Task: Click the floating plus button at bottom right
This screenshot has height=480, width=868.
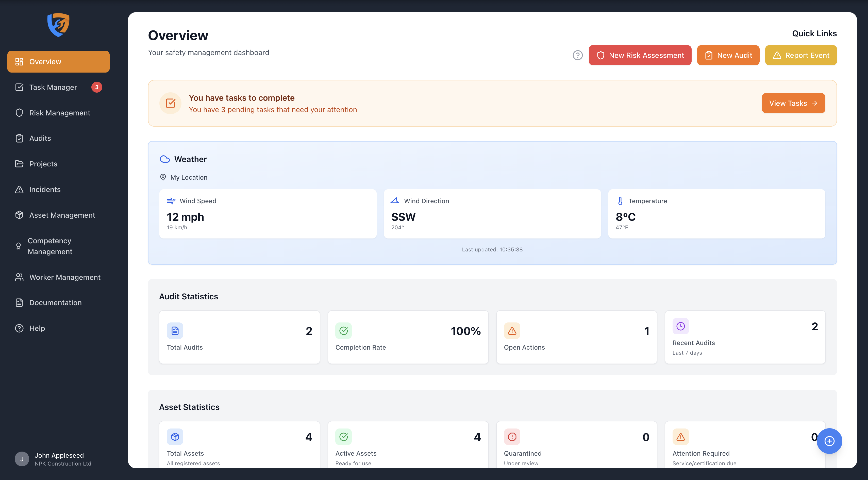Action: [829, 441]
